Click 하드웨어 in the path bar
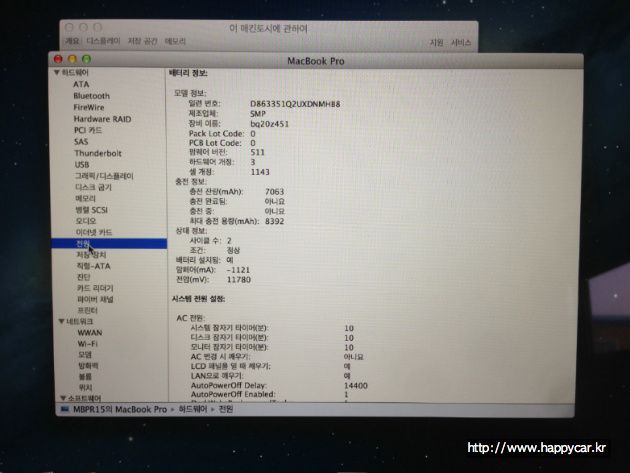630x473 pixels. (193, 410)
